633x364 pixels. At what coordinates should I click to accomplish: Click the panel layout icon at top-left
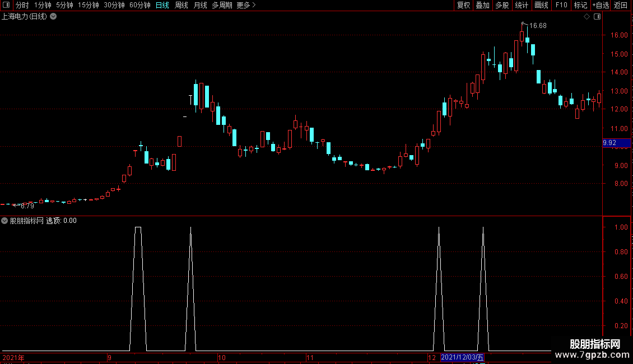pyautogui.click(x=6, y=5)
